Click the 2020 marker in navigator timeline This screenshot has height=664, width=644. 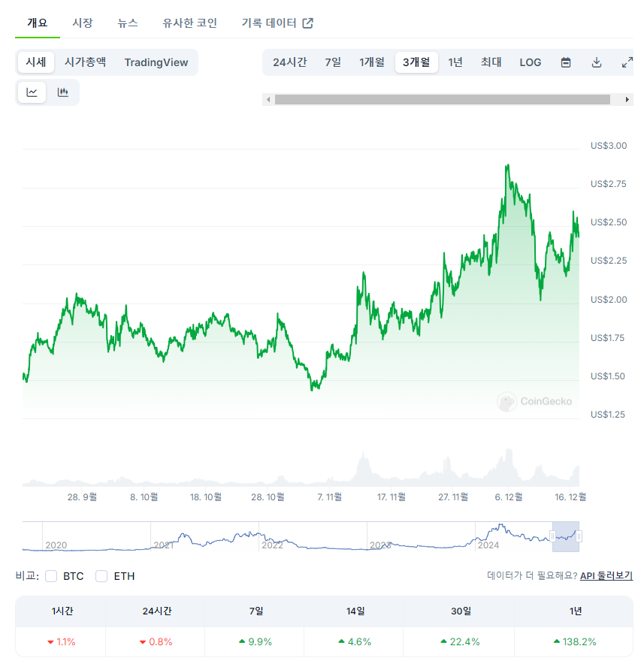click(x=56, y=545)
